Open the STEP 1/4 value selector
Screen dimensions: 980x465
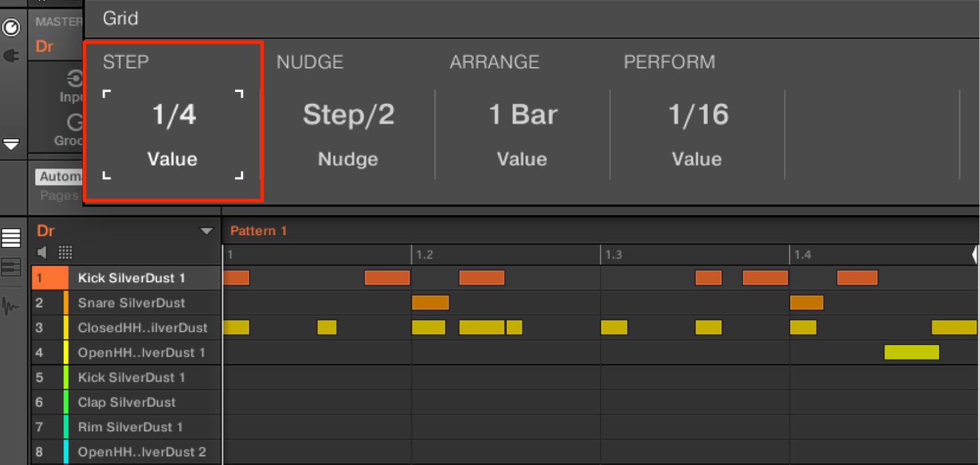coord(173,115)
